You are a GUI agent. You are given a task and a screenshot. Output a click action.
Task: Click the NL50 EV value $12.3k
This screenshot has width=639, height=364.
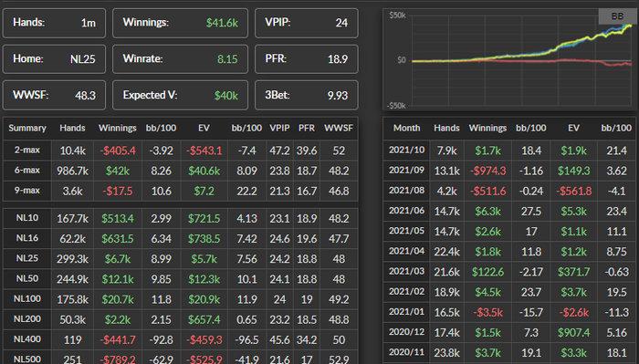tap(204, 279)
